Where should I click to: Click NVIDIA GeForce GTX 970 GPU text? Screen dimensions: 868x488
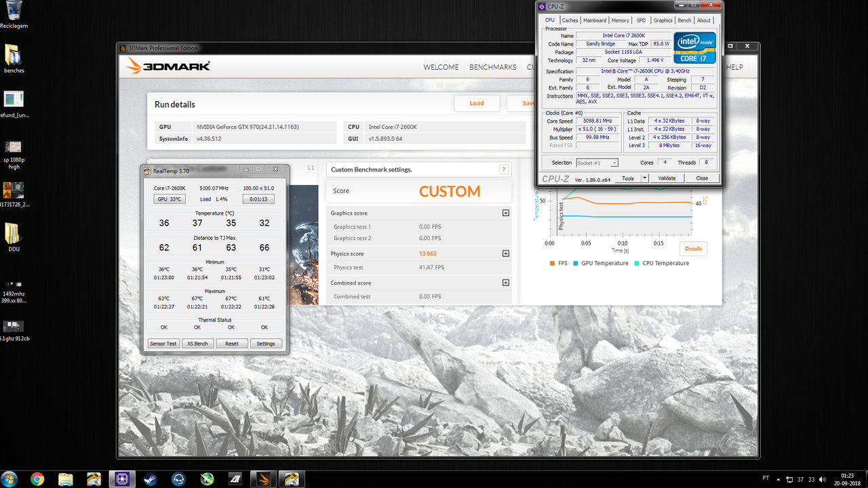point(248,127)
